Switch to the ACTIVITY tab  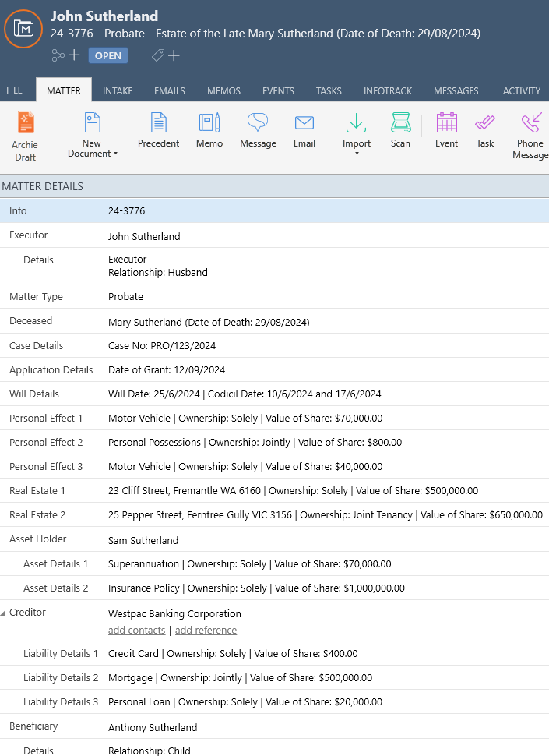(x=522, y=90)
